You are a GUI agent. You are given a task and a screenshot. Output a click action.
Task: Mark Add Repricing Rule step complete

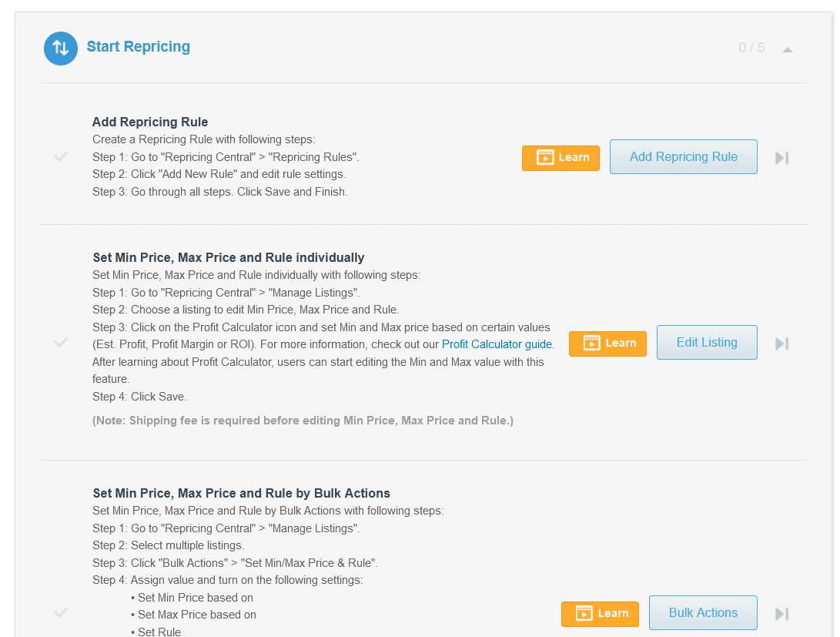pos(61,156)
